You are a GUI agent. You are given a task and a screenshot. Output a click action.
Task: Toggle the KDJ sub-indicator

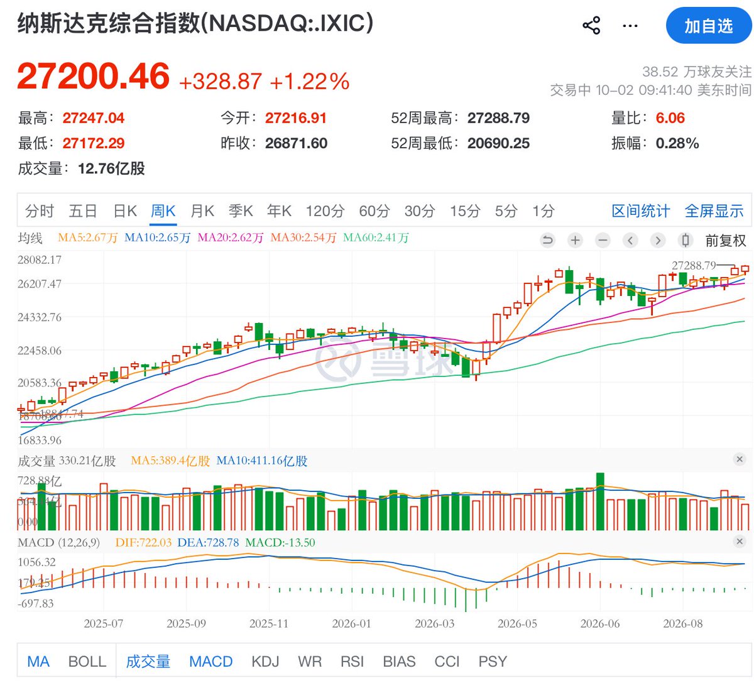pyautogui.click(x=265, y=662)
